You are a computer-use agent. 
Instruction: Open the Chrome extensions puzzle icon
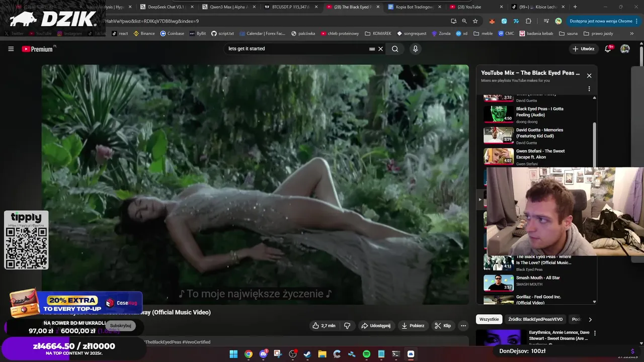528,21
